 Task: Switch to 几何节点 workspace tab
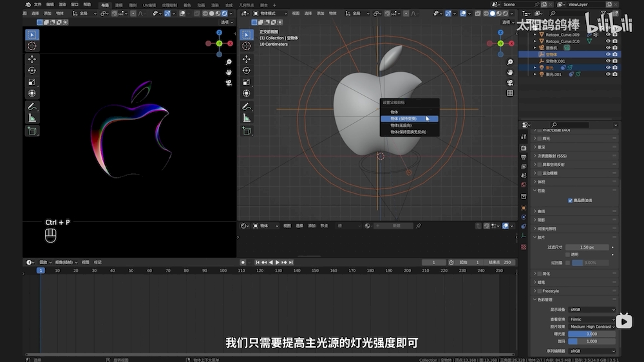(246, 5)
